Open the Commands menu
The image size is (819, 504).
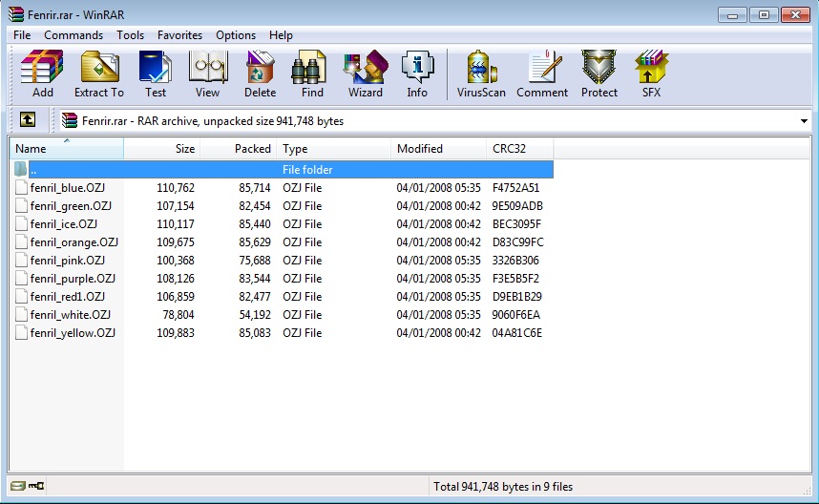[x=73, y=35]
